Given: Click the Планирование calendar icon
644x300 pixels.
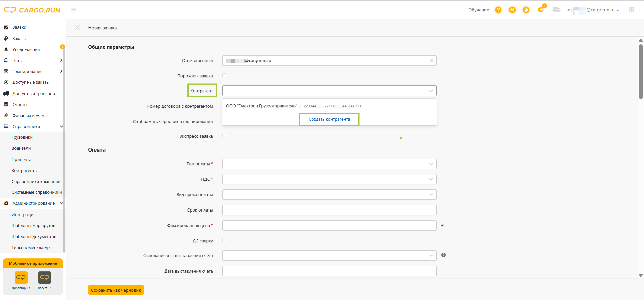Looking at the screenshot, I should coord(6,71).
